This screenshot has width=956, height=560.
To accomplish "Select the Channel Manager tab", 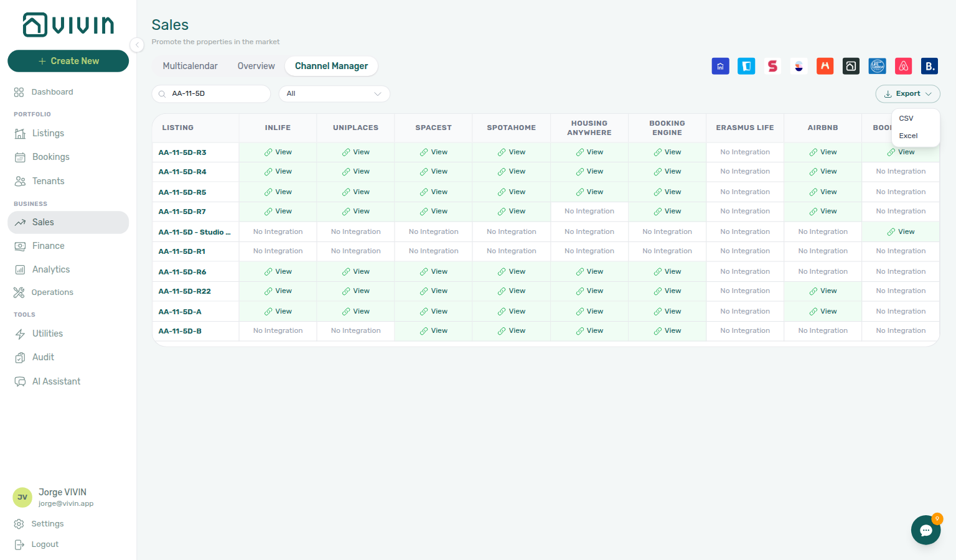I will tap(332, 66).
